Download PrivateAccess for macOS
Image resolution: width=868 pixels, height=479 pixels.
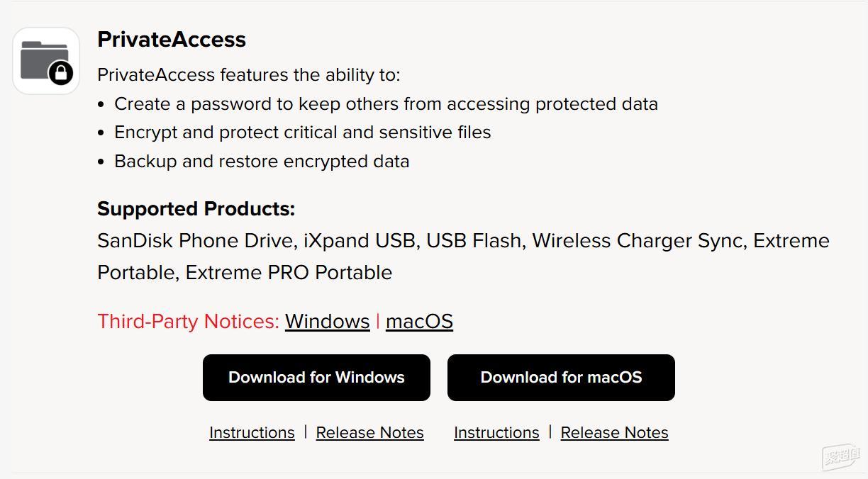(x=561, y=378)
